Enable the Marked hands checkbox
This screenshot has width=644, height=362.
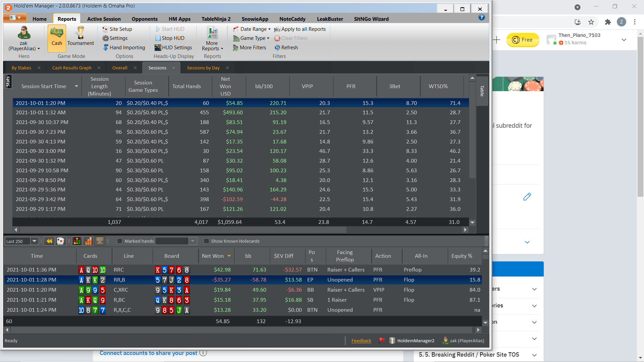120,241
